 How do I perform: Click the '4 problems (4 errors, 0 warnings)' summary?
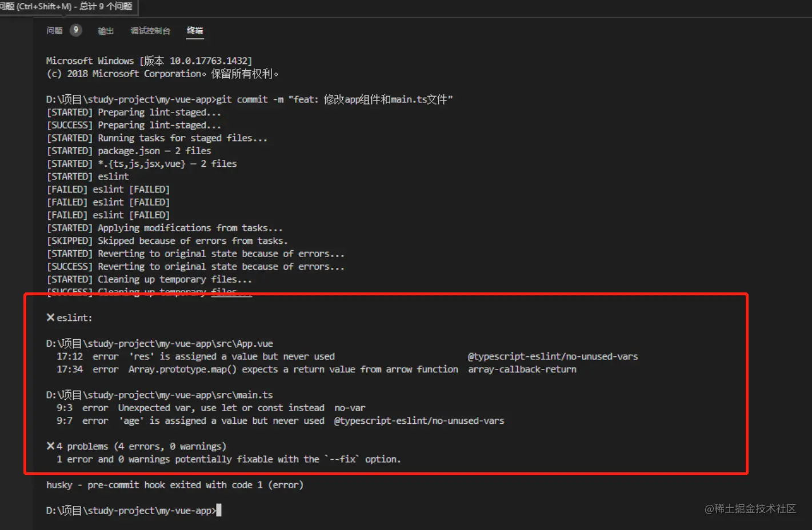(137, 447)
